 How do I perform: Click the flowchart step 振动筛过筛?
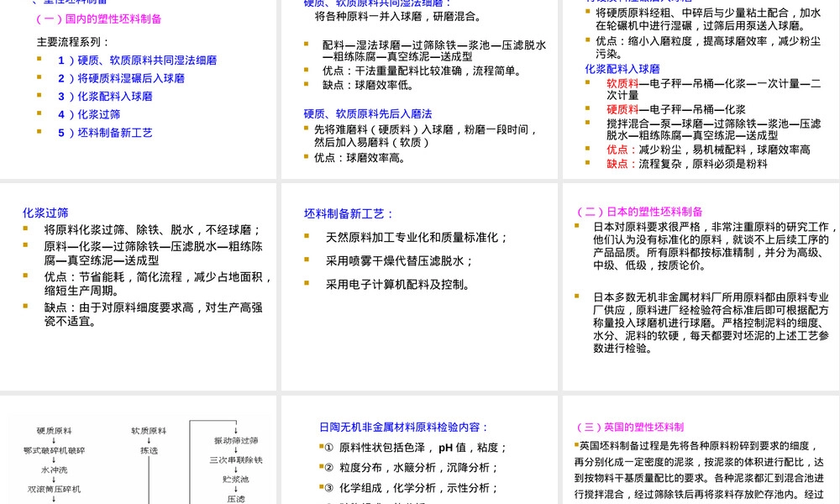click(x=236, y=441)
